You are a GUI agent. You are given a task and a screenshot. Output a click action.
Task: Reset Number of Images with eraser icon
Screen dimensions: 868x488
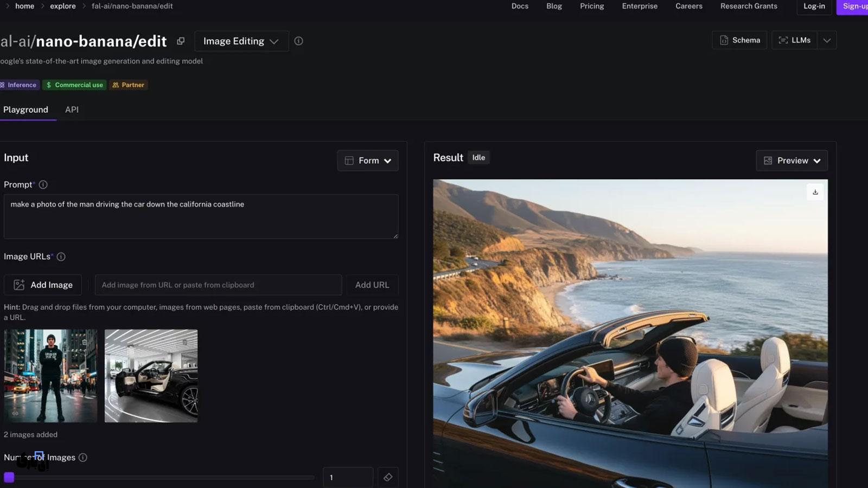coord(388,477)
